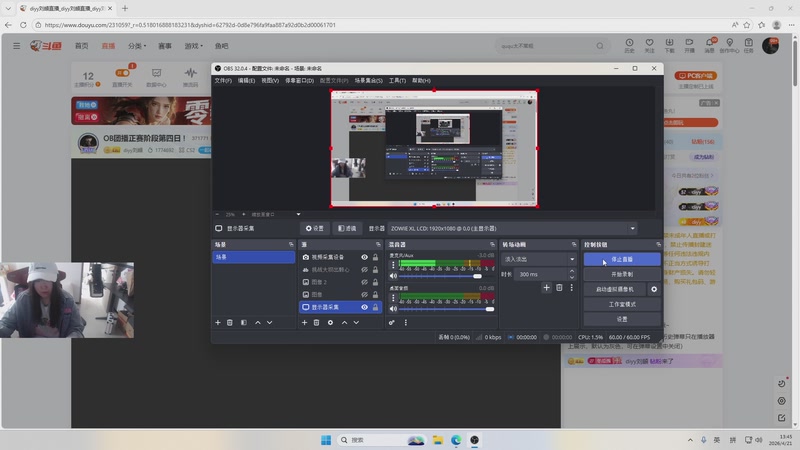Decrease transition duration with the down stepper
The width and height of the screenshot is (800, 450).
(x=572, y=277)
